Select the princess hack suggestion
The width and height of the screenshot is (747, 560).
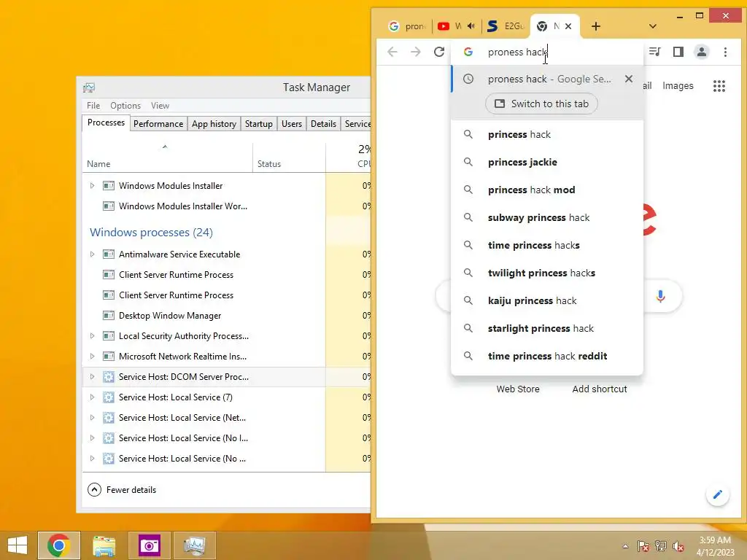547,134
